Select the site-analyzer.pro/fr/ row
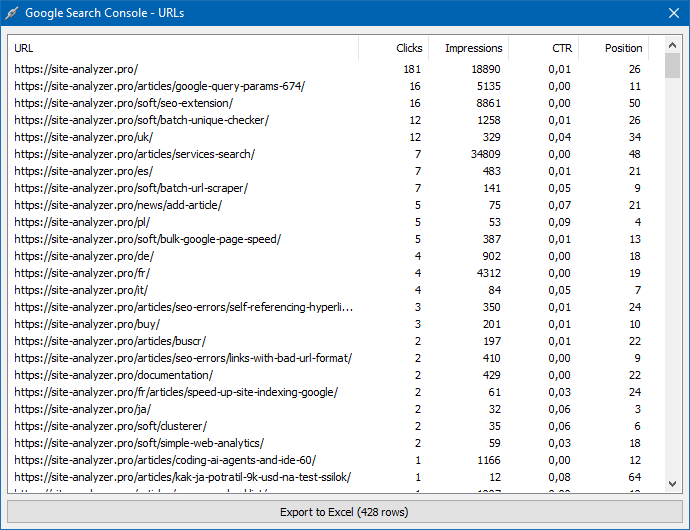This screenshot has width=690, height=530. [327, 273]
